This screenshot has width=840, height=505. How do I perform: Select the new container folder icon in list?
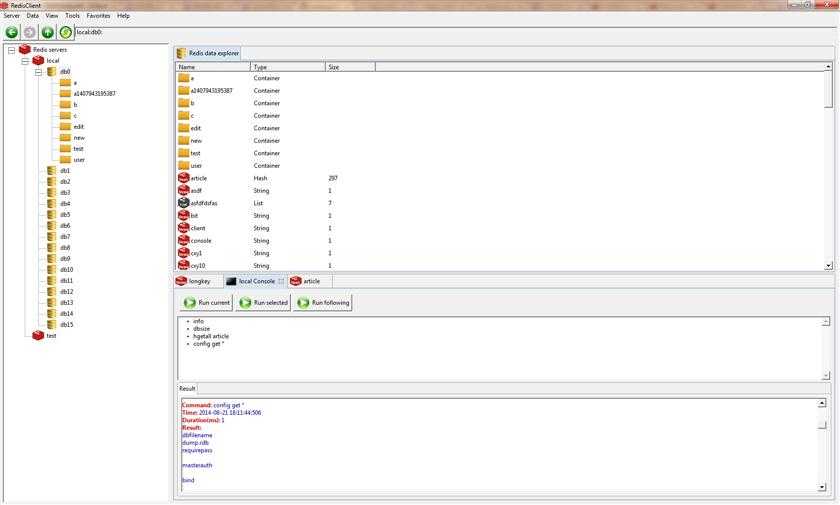pos(183,140)
